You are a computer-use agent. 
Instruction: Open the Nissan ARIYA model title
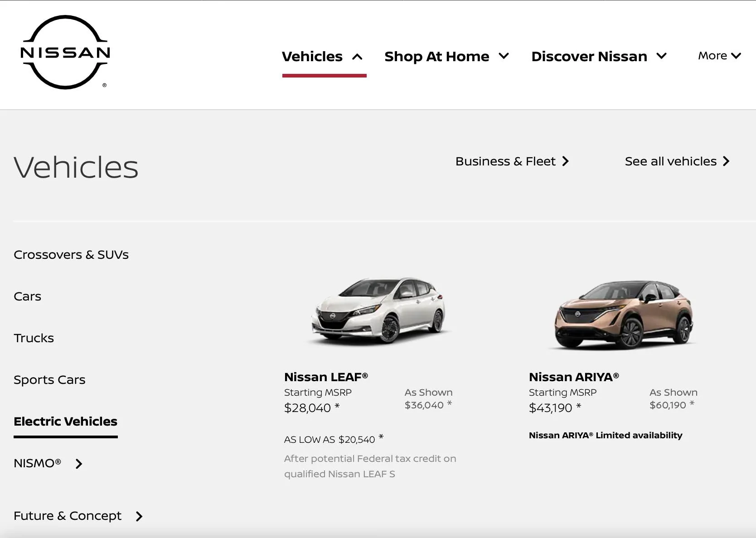pyautogui.click(x=574, y=377)
